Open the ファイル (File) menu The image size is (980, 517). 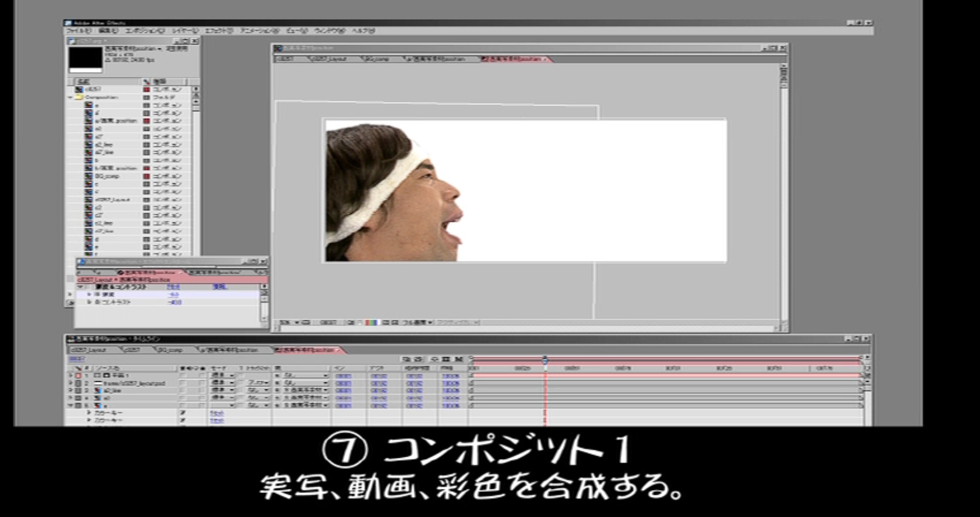(x=78, y=30)
